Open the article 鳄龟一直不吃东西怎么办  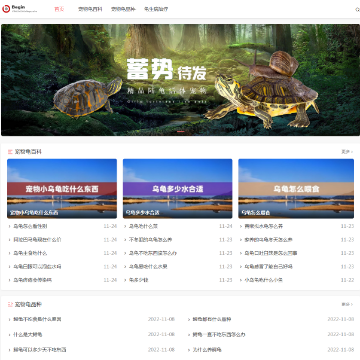click(x=219, y=334)
